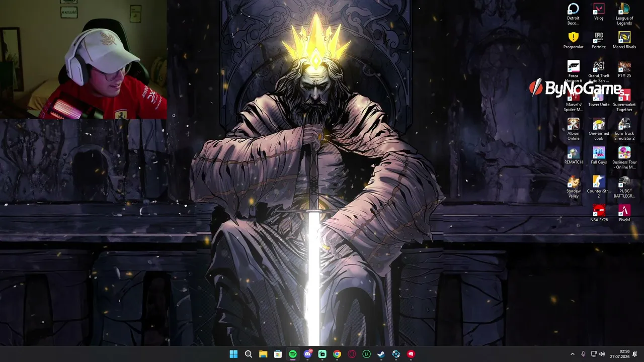This screenshot has height=362, width=644.
Task: Show hidden system tray icons
Action: [x=572, y=354]
